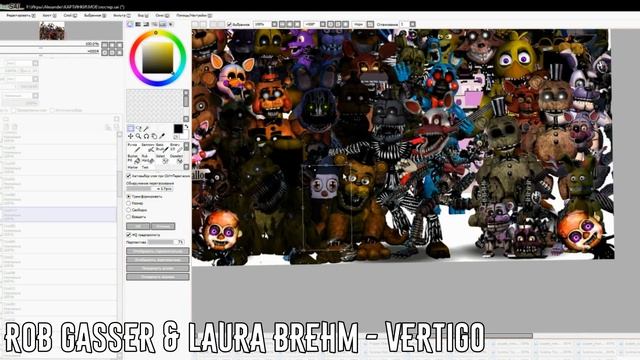
Task: Select the highlighted layer row in layer panel
Action: [59, 215]
